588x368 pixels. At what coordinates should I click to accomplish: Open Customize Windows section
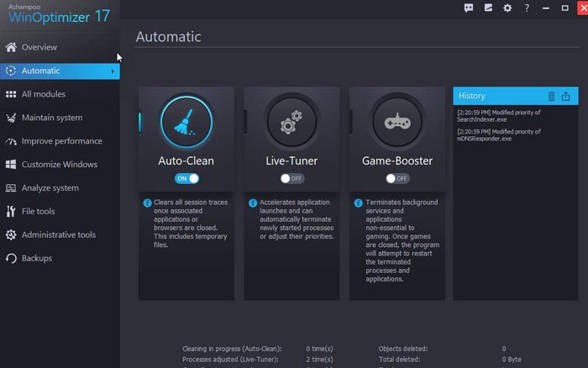(60, 165)
